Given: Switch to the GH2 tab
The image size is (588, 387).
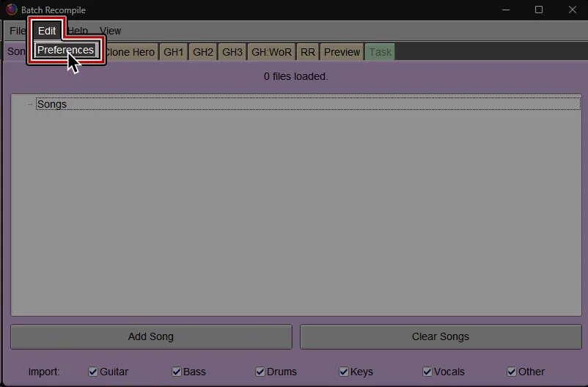Looking at the screenshot, I should coord(203,52).
